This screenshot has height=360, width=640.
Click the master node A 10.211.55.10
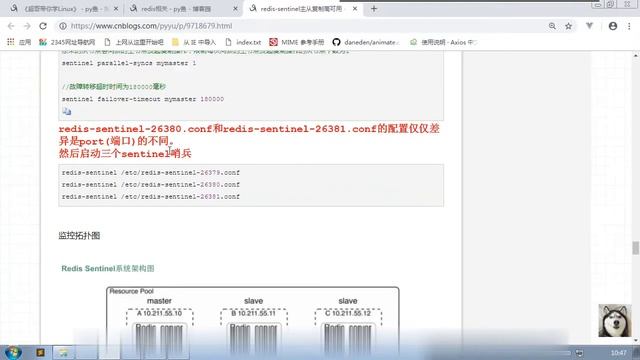click(160, 313)
